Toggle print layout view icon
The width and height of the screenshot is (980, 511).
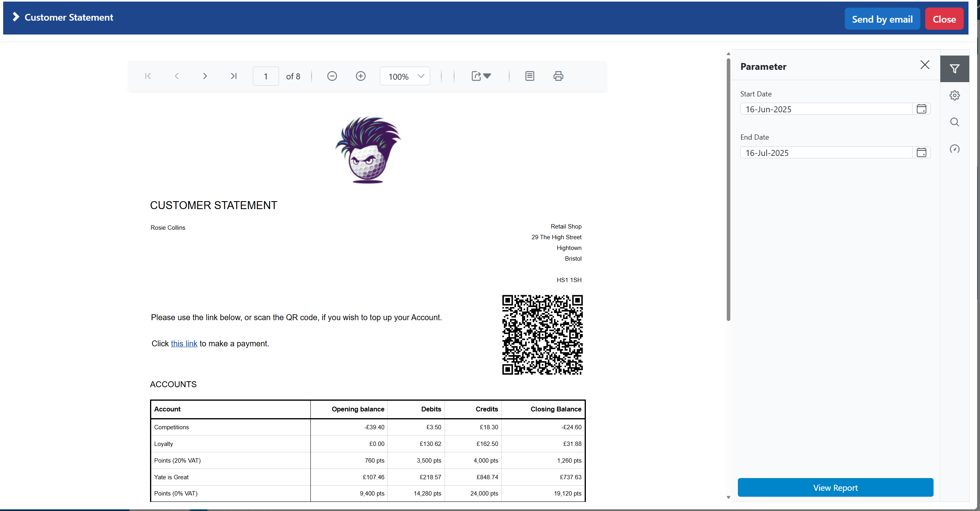pos(529,76)
